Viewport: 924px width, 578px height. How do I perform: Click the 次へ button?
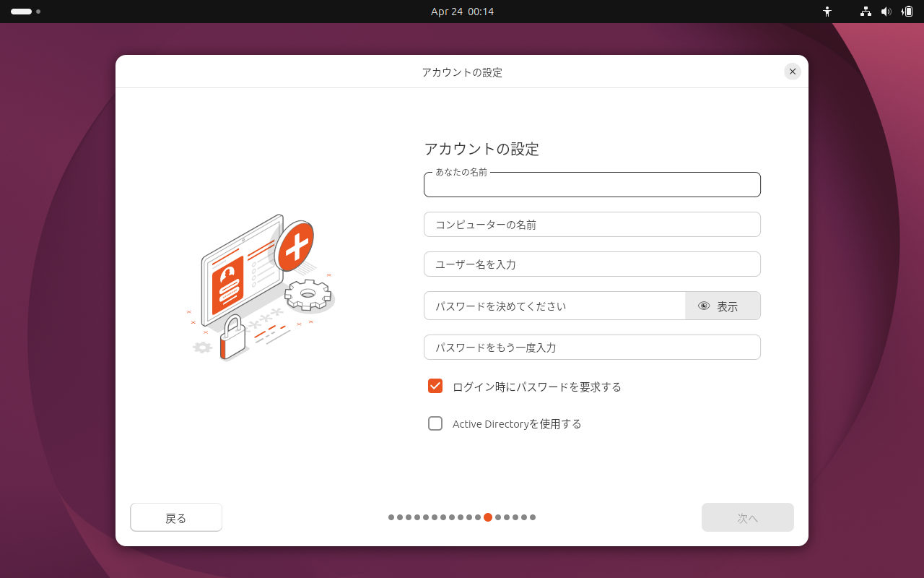click(x=748, y=517)
